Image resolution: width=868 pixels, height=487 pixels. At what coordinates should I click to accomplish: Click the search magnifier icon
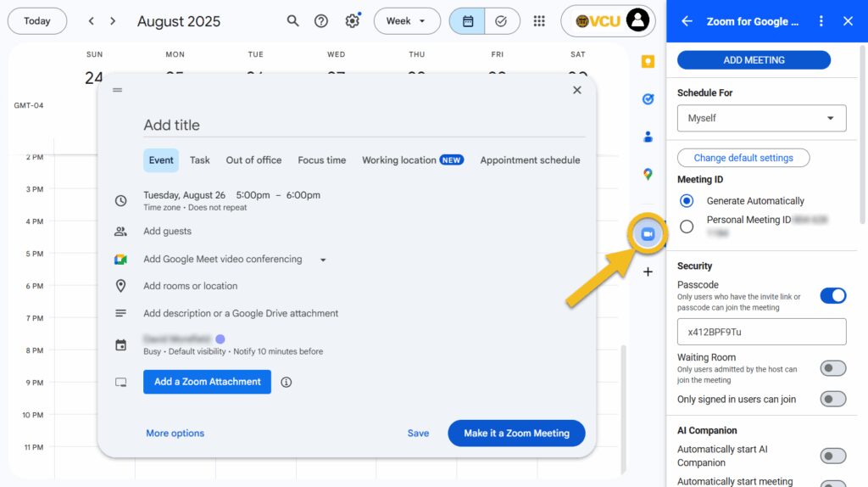pos(292,21)
